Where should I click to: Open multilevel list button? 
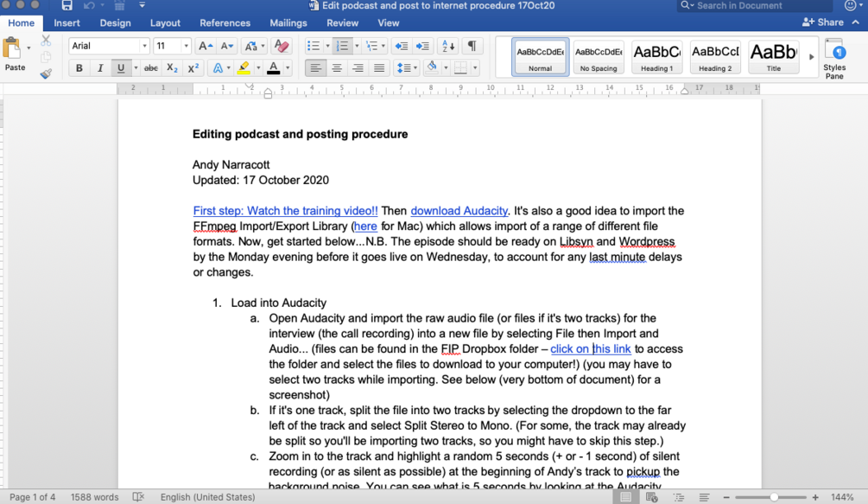[x=372, y=46]
